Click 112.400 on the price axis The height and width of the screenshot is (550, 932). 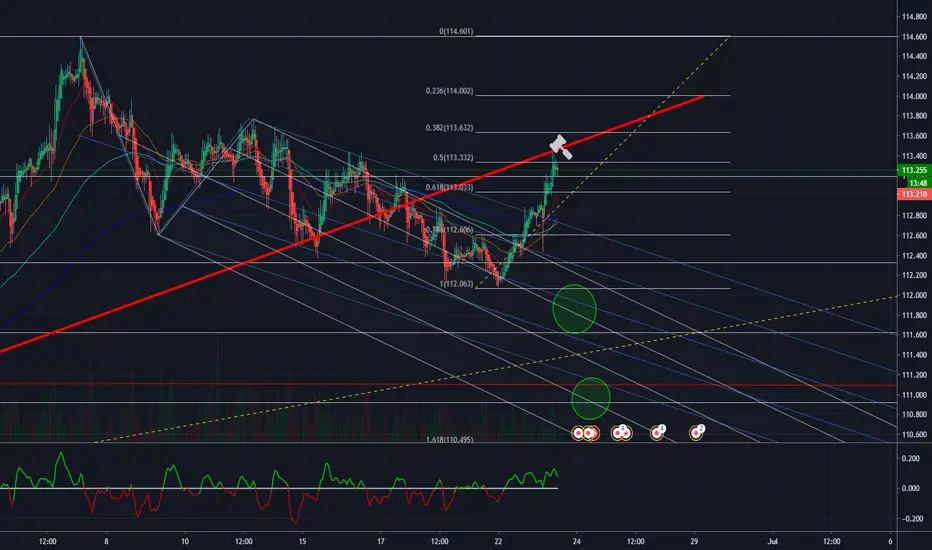[914, 256]
